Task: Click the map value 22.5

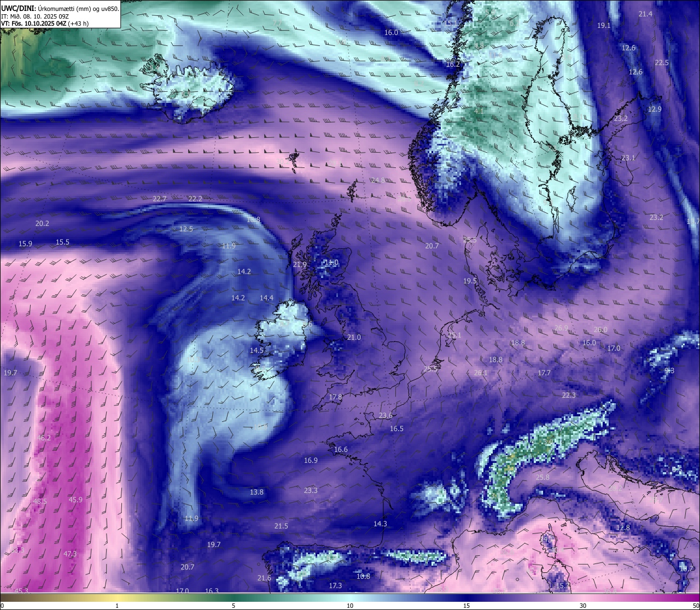Action: (662, 62)
